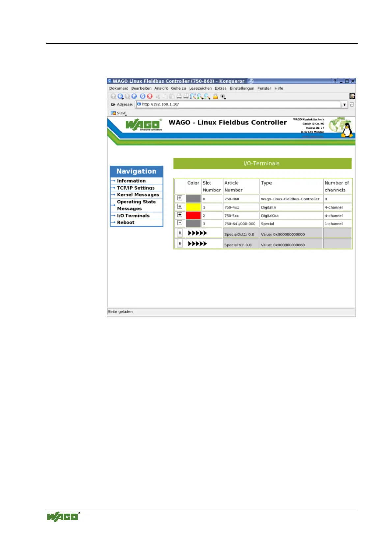Click the address field showing http://192.168.1.10/
Viewport: 392px width, 555px height.
coord(238,104)
